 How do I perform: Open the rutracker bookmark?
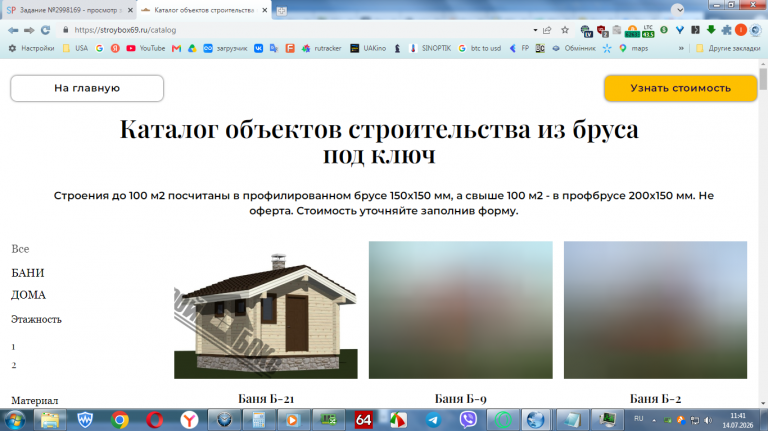pos(321,48)
